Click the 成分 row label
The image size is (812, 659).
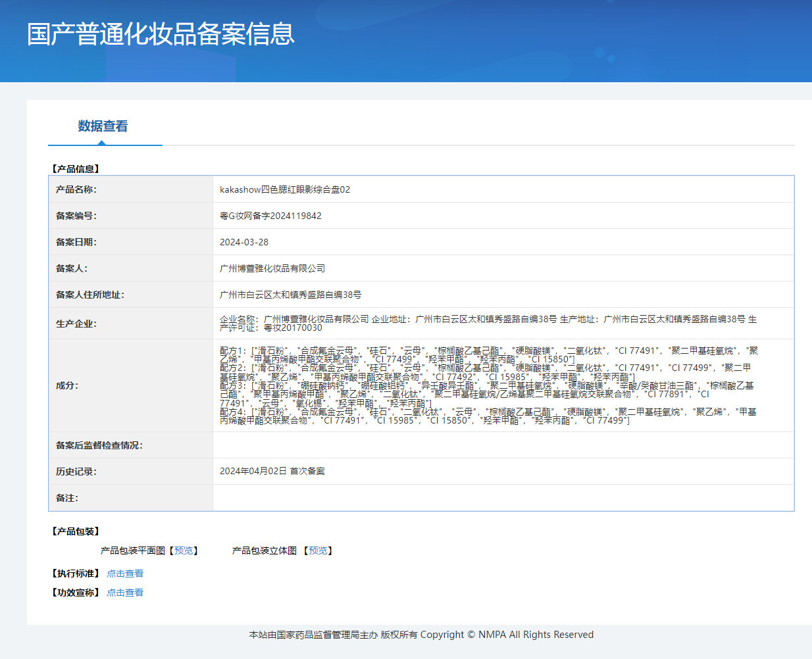[x=67, y=385]
